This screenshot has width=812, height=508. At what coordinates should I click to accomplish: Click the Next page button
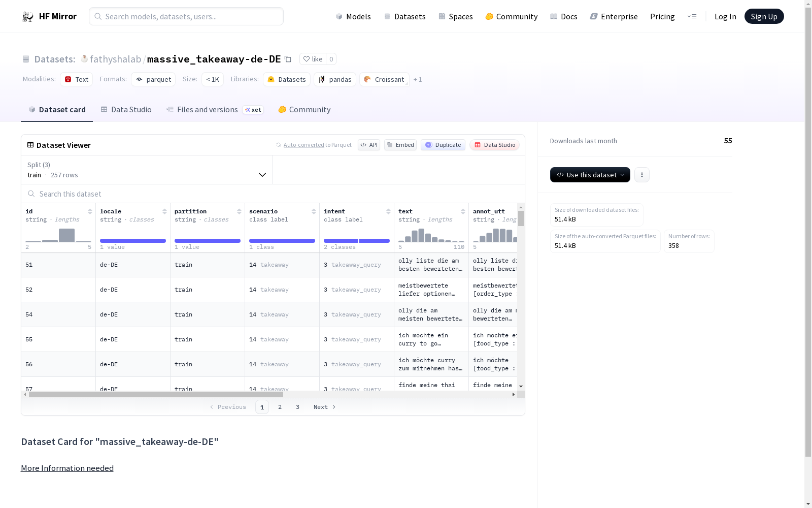[325, 407]
